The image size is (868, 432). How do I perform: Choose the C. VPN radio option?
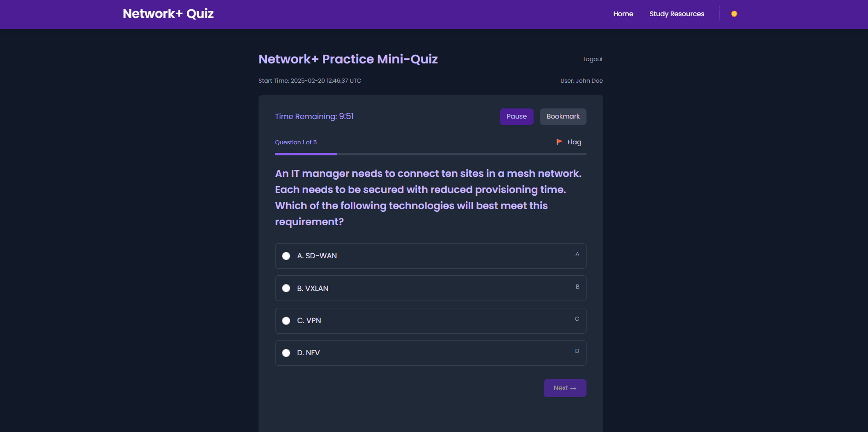click(x=286, y=321)
